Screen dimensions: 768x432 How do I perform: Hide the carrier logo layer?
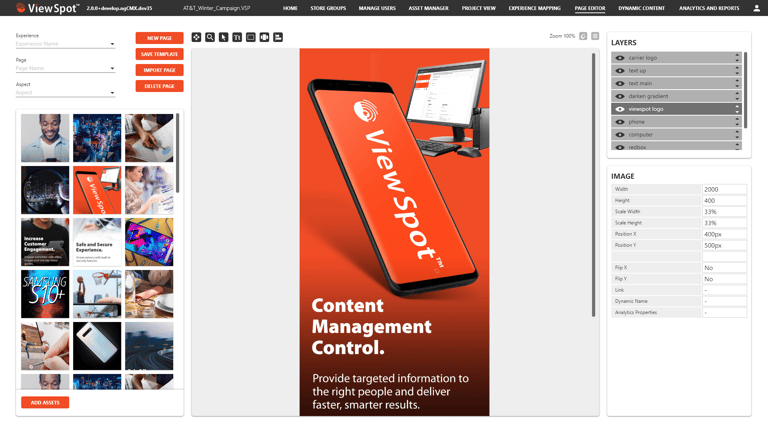(x=620, y=58)
